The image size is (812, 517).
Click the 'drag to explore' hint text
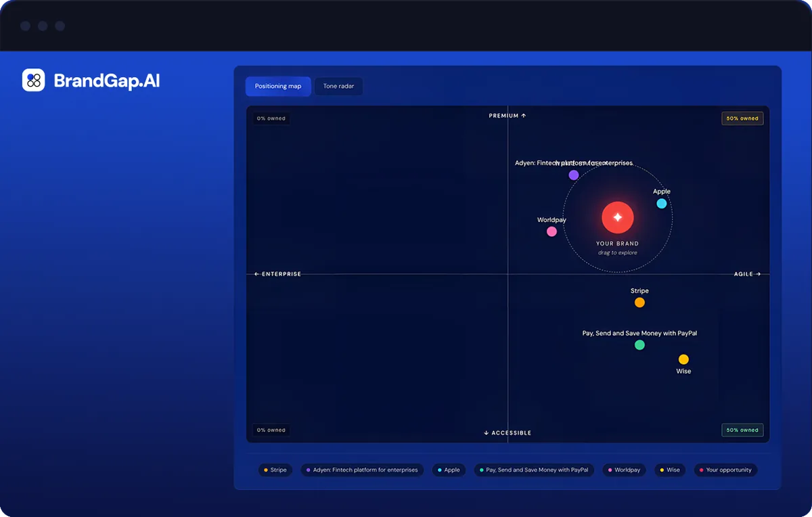coord(617,252)
